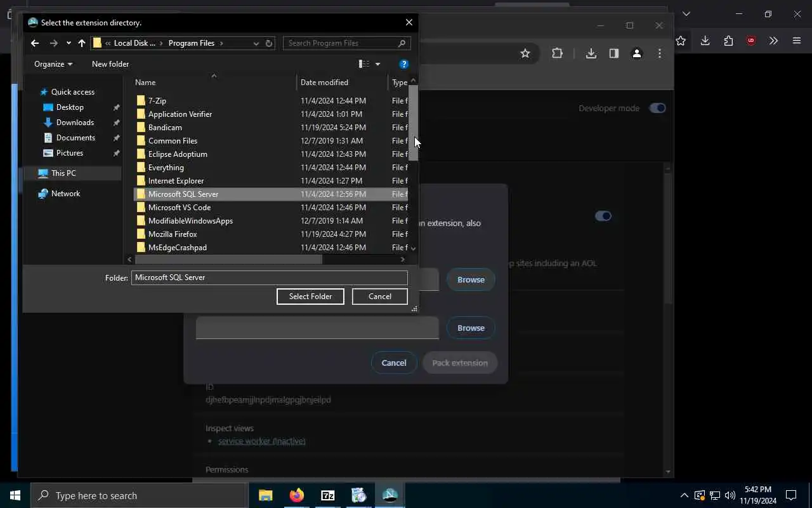
Task: Select the Common Files folder
Action: click(x=173, y=141)
